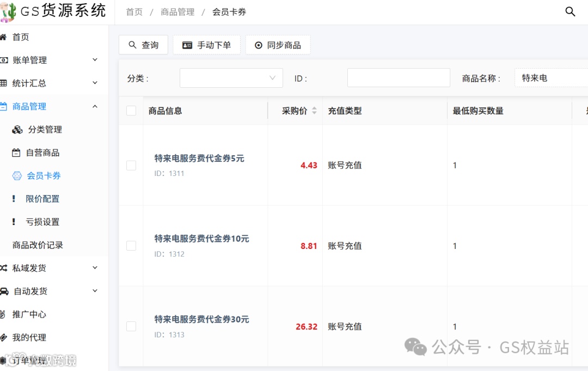Screen dimensions: 588x371
Task: Click the shuffle icon beside 私域发货
Action: [x=4, y=268]
